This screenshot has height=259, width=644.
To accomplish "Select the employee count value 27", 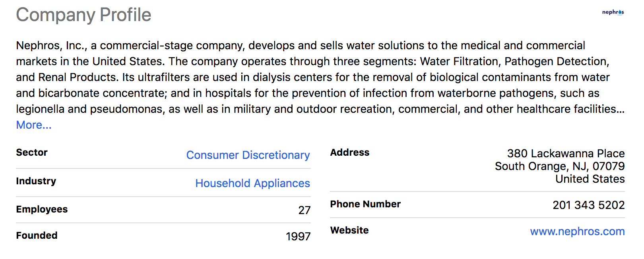I will [304, 210].
